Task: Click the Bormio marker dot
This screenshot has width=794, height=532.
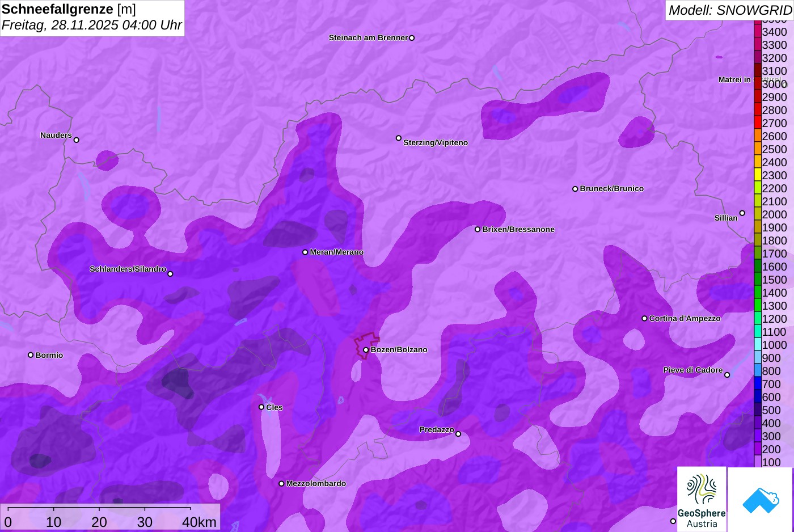Action: 31,355
